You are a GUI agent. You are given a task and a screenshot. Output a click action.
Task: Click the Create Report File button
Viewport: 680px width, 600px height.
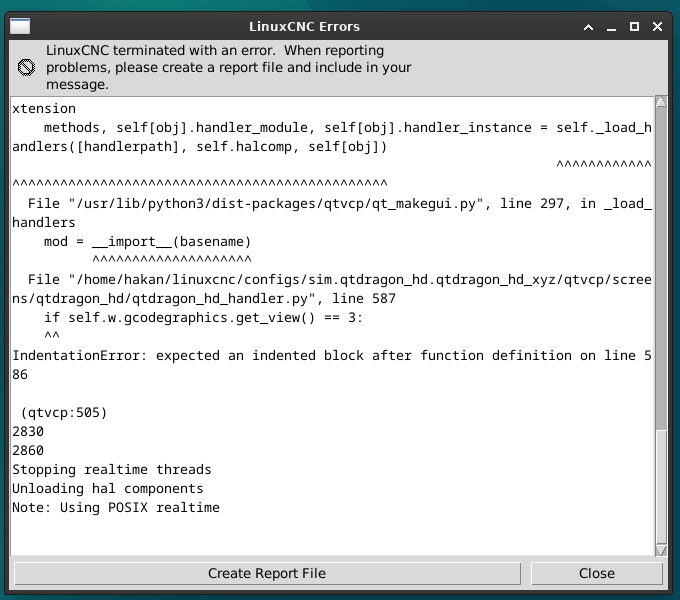(267, 573)
